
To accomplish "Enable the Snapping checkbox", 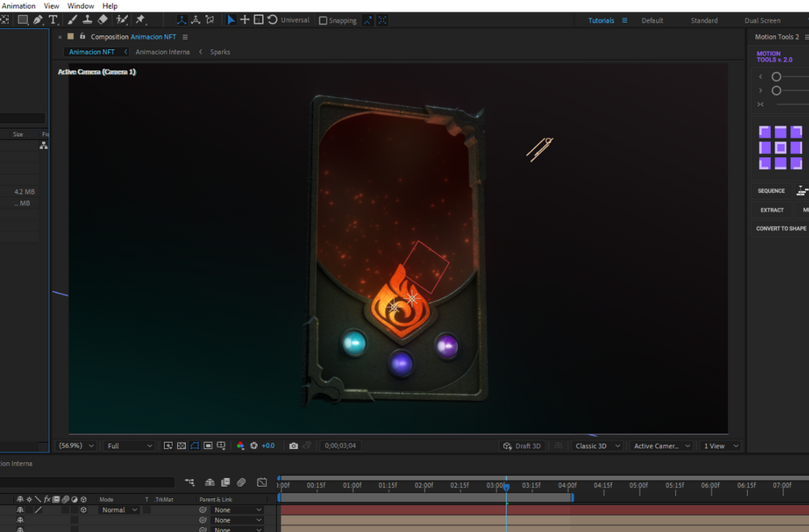I will point(323,21).
